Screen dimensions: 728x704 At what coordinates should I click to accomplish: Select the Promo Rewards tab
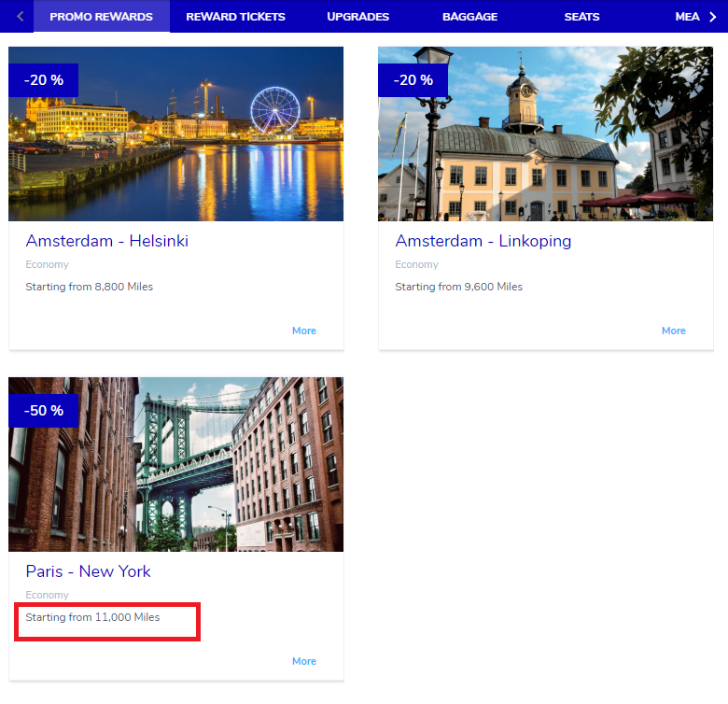click(101, 17)
